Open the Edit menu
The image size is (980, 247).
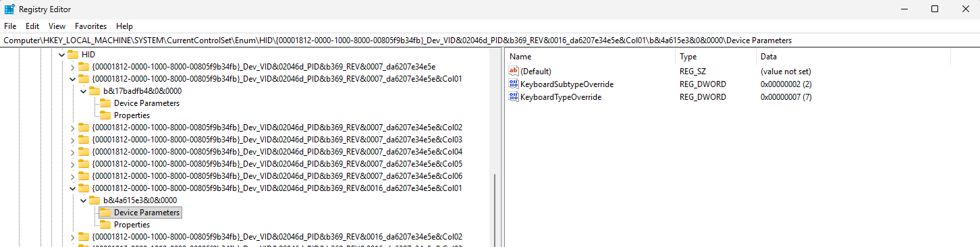tap(32, 26)
